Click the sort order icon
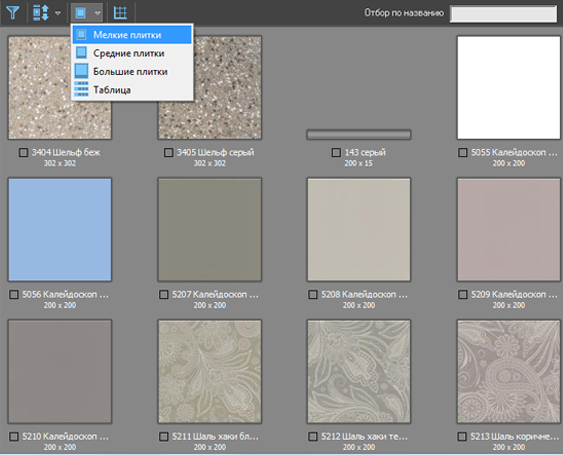 click(x=41, y=13)
